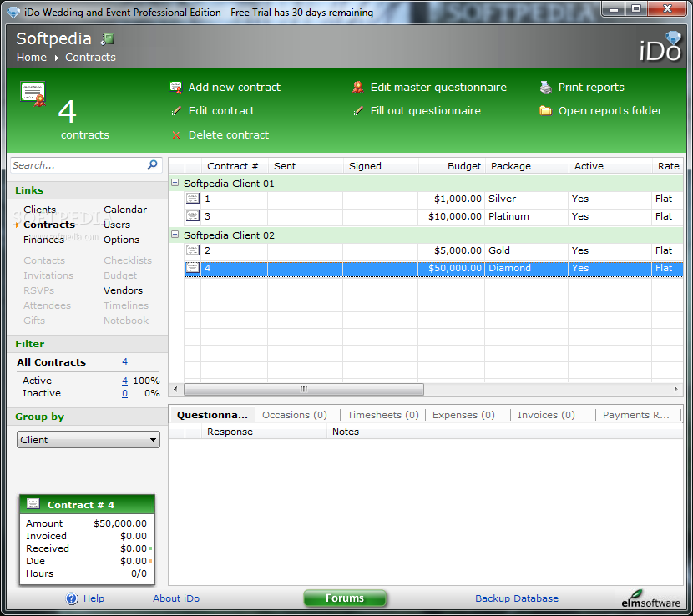Select the Payments R... tab
The height and width of the screenshot is (616, 693).
click(x=636, y=415)
